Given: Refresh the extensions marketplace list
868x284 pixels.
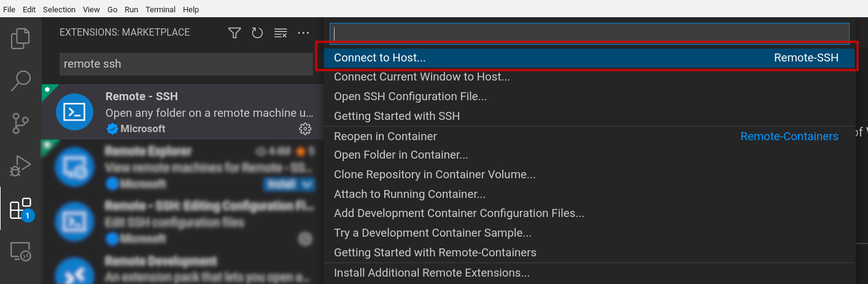Looking at the screenshot, I should 257,33.
